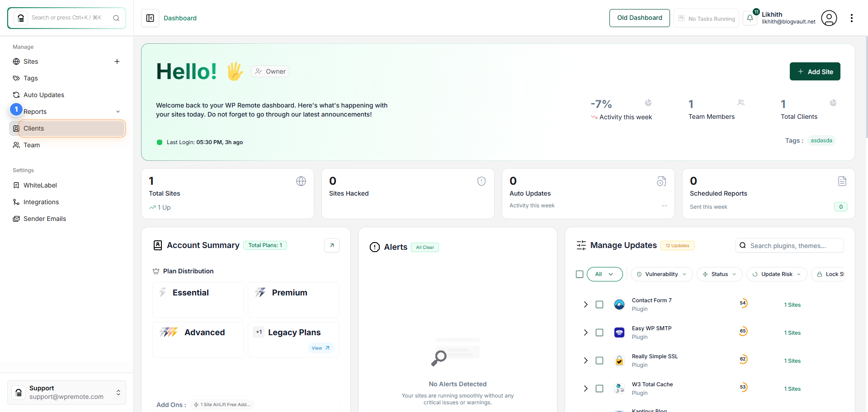Check the select-all updates checkbox
The image size is (868, 412).
tap(580, 274)
